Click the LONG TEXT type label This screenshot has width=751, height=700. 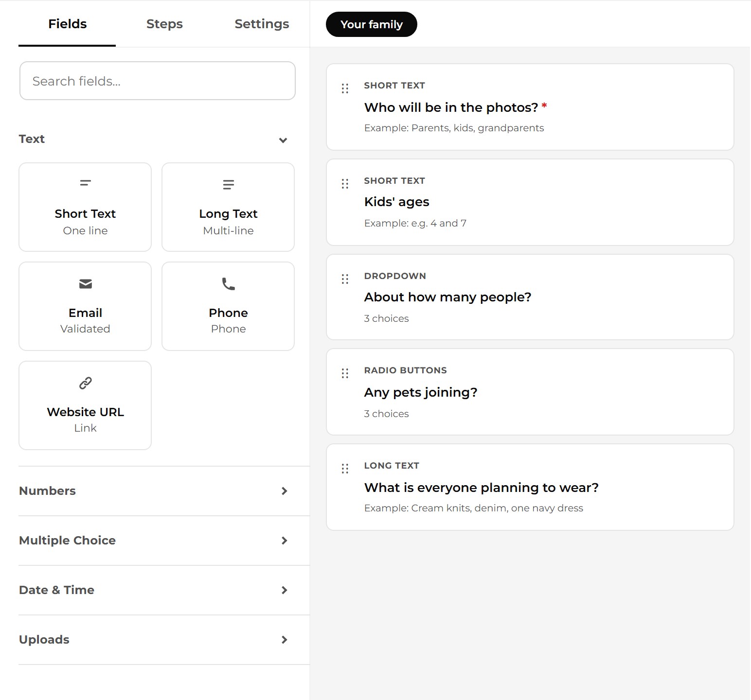(392, 466)
